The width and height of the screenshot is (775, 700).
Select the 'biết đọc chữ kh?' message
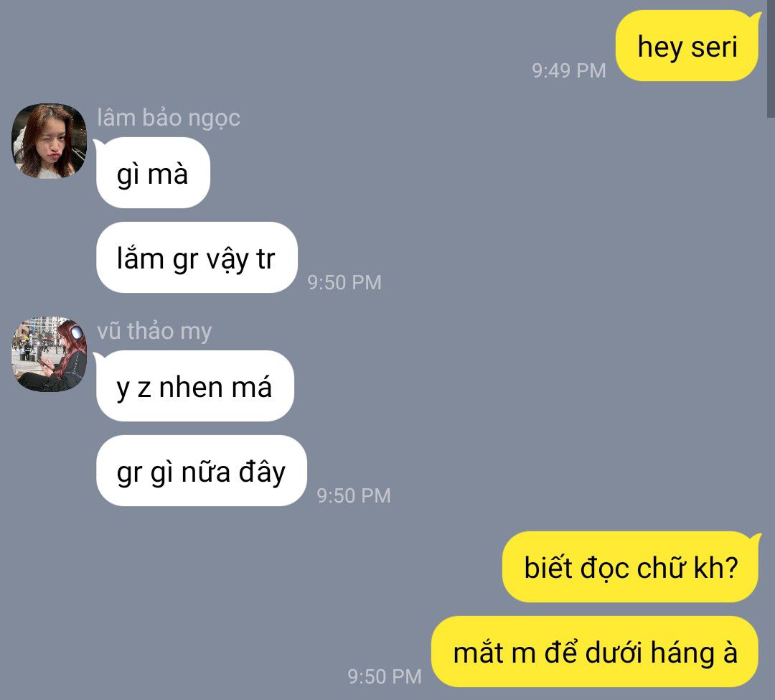click(x=631, y=567)
